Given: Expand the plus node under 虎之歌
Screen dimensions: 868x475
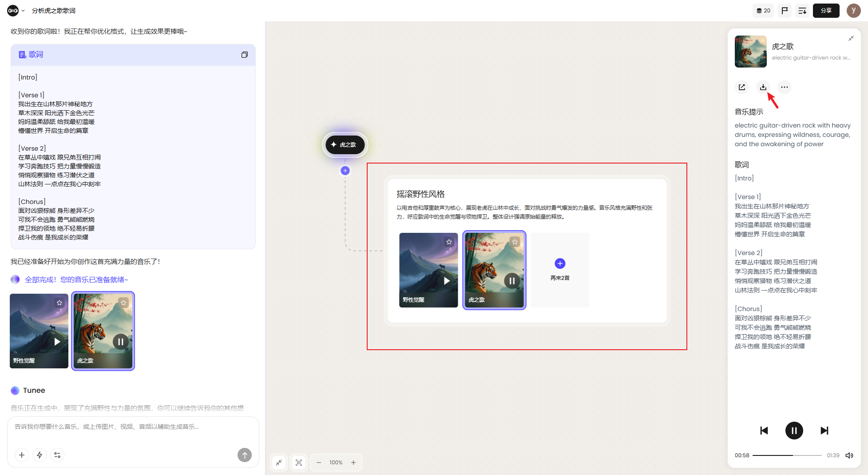Looking at the screenshot, I should click(345, 171).
